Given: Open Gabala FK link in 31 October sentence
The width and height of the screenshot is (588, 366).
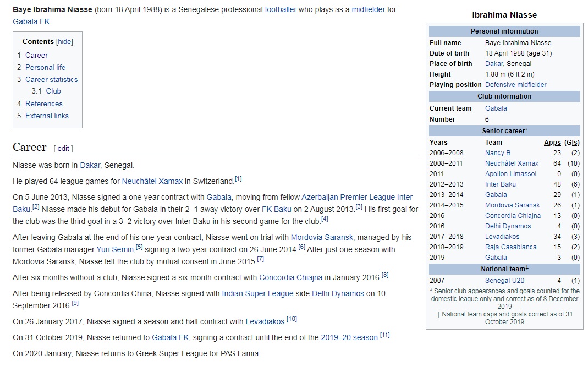Looking at the screenshot, I should (x=171, y=337).
